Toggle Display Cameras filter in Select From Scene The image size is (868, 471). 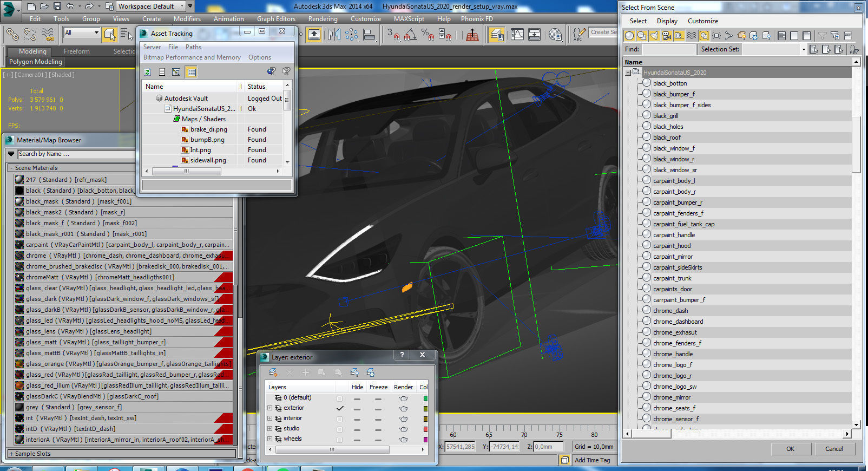[667, 36]
